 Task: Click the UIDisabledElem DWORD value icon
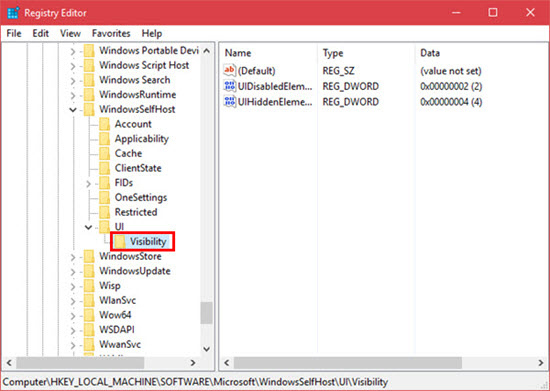point(230,86)
